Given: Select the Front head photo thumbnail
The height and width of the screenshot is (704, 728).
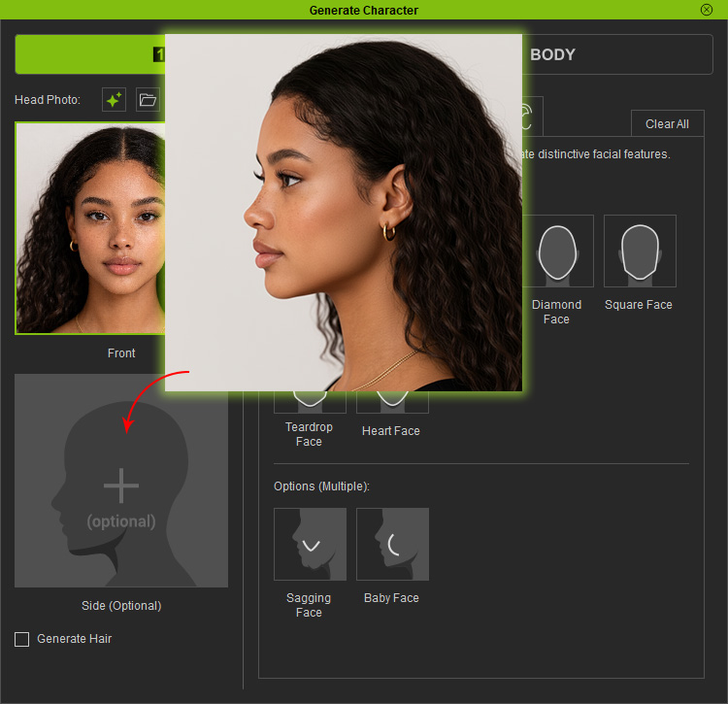Looking at the screenshot, I should [x=90, y=228].
